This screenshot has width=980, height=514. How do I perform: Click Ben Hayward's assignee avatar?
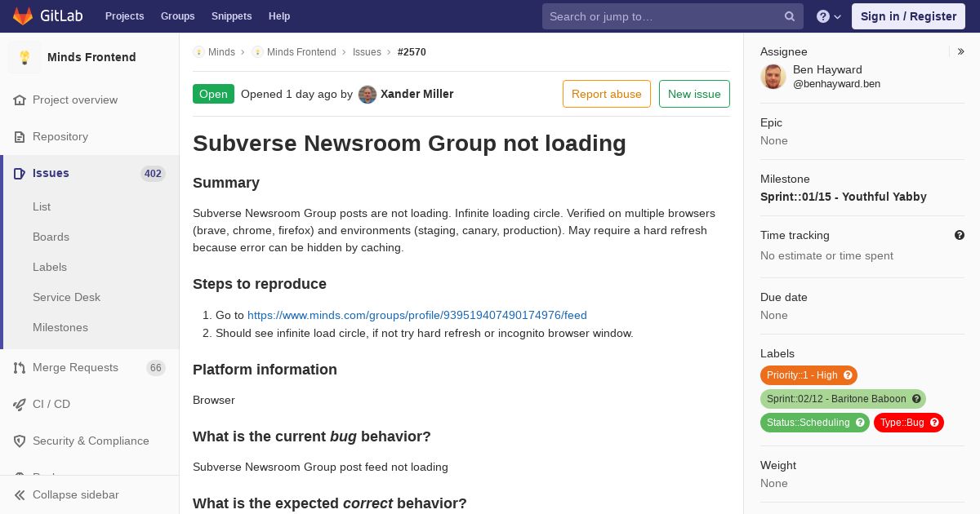773,77
